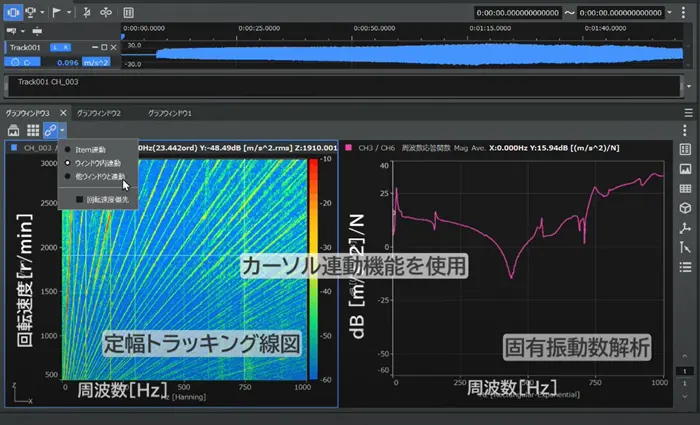This screenshot has height=425, width=700.
Task: Click the flag marker icon in top toolbar
Action: [56, 12]
